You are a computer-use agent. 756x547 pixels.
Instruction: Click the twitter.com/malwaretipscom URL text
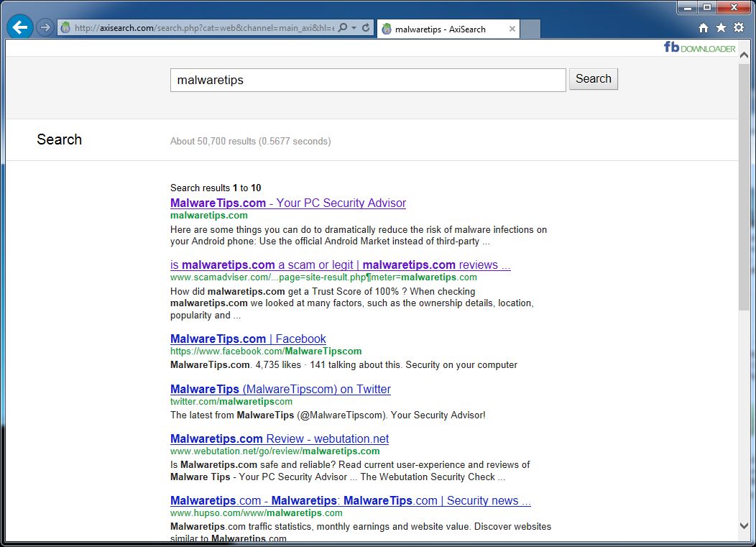click(x=231, y=401)
